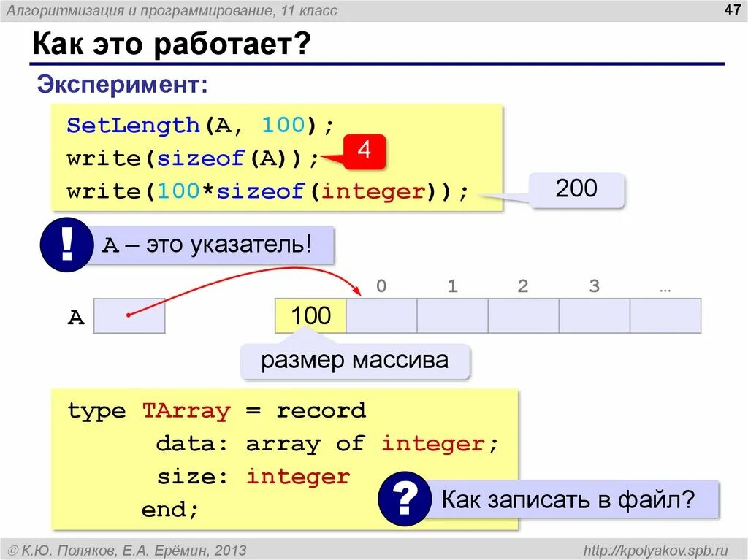This screenshot has height=560, width=748.
Task: Click the pointer cell next to label A
Action: [129, 315]
